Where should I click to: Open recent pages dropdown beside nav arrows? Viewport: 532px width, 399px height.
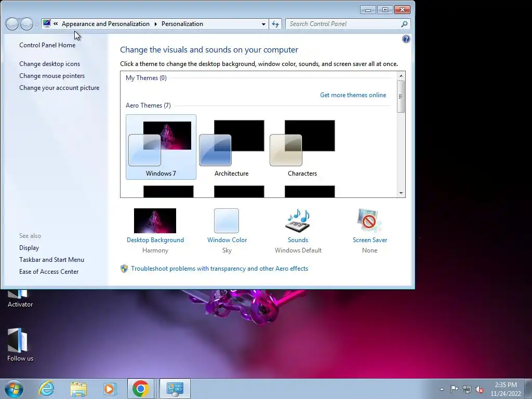tap(37, 24)
